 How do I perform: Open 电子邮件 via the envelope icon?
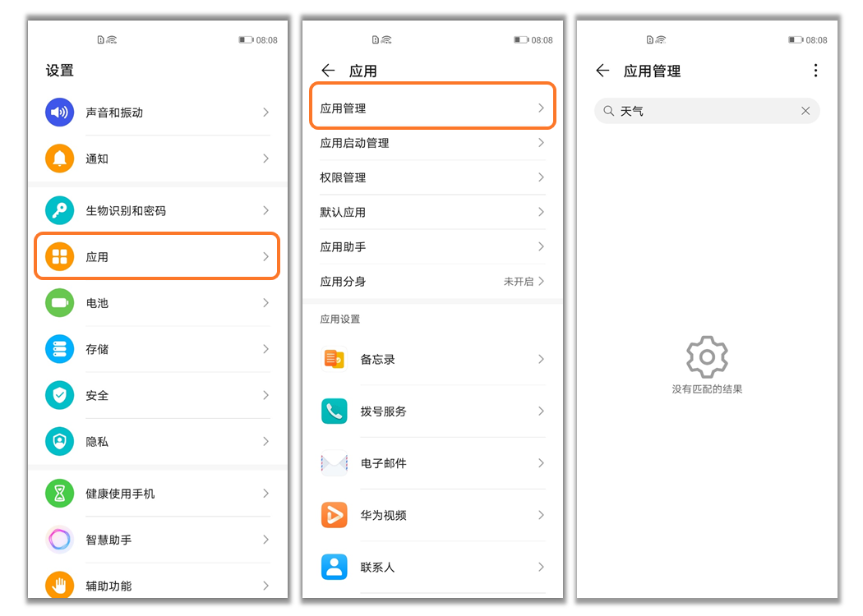click(x=334, y=463)
